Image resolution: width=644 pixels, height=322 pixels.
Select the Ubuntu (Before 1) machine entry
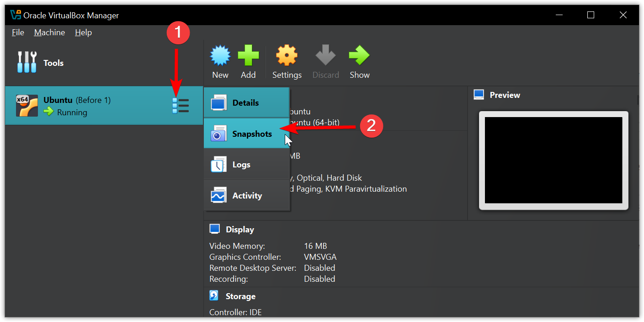click(x=104, y=106)
